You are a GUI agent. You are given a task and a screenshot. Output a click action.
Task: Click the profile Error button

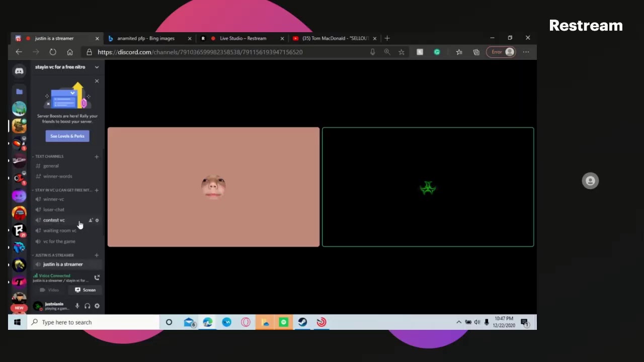point(502,52)
